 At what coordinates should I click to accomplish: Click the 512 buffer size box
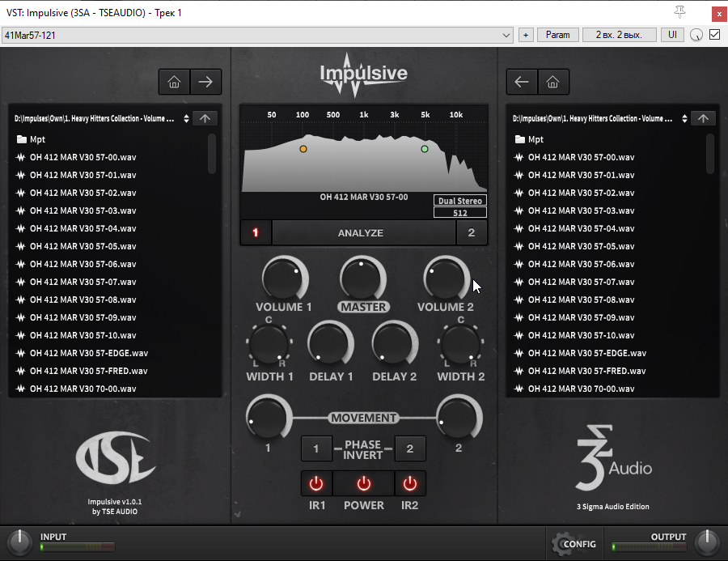tap(460, 213)
